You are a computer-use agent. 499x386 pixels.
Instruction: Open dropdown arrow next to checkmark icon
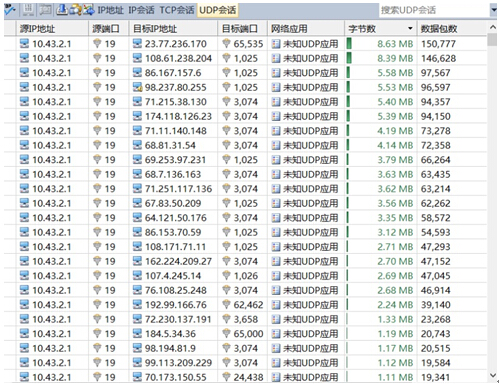point(15,10)
